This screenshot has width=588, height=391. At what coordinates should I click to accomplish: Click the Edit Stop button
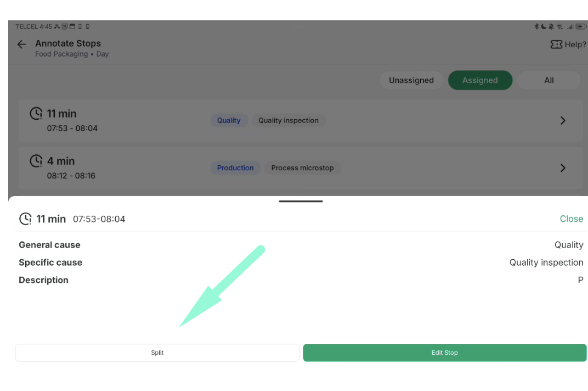pos(445,353)
